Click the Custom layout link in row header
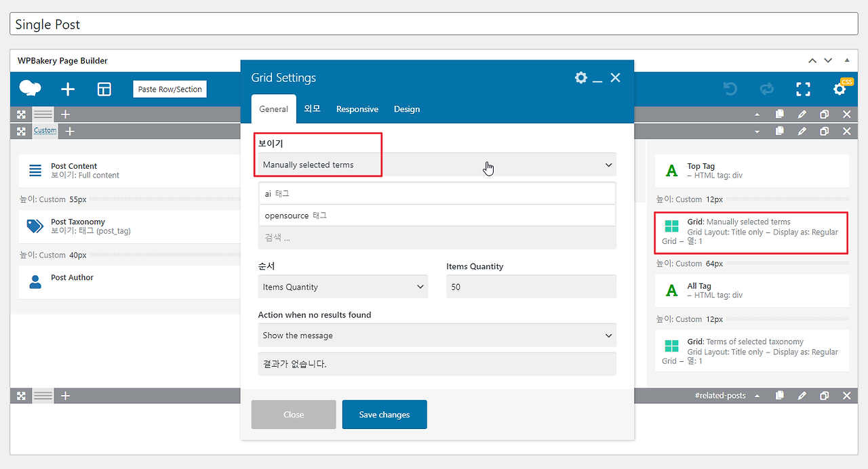 pyautogui.click(x=45, y=131)
